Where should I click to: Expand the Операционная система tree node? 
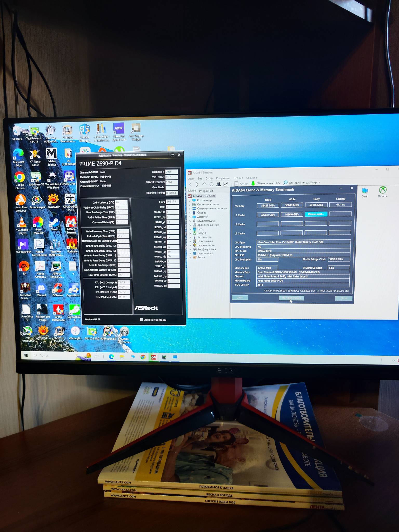point(190,209)
